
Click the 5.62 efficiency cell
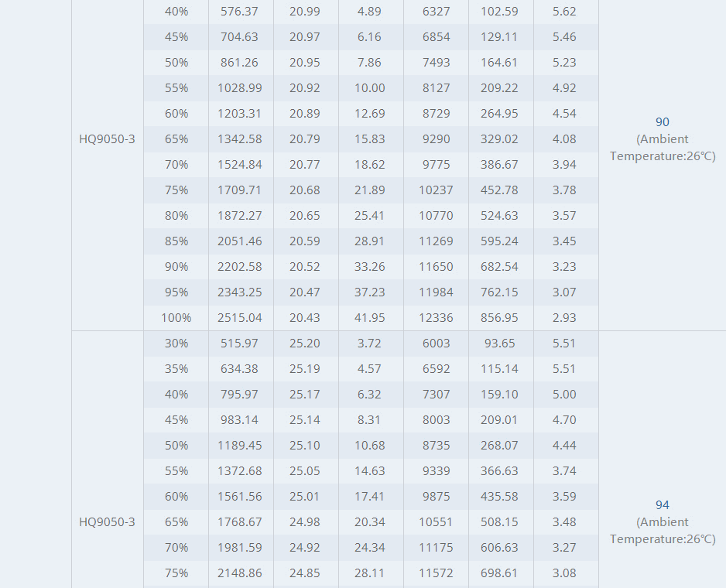564,12
